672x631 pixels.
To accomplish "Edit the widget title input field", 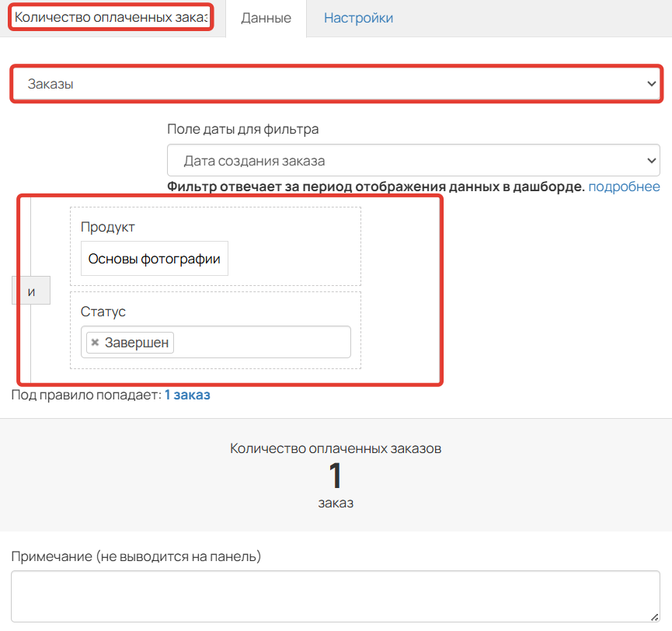I will point(111,17).
